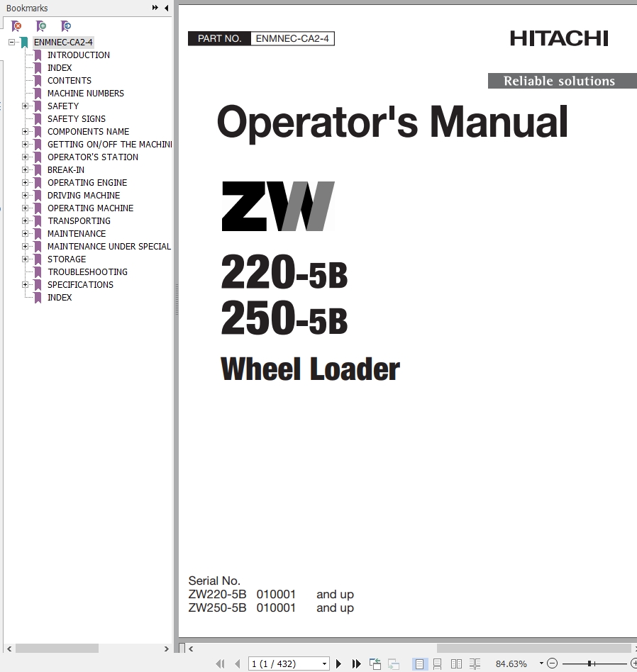The height and width of the screenshot is (672, 637).
Task: Click the bookmark properties icon
Action: pyautogui.click(x=66, y=26)
